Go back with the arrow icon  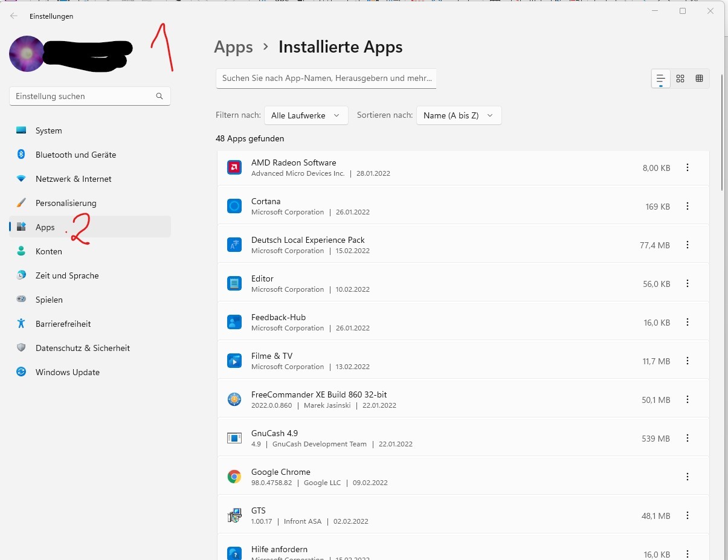(13, 16)
